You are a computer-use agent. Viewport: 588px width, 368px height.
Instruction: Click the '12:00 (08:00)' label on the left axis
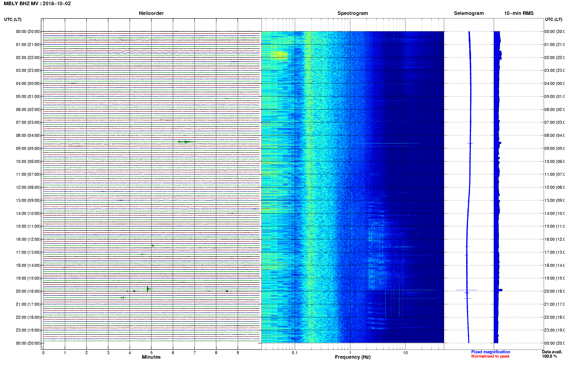(28, 187)
